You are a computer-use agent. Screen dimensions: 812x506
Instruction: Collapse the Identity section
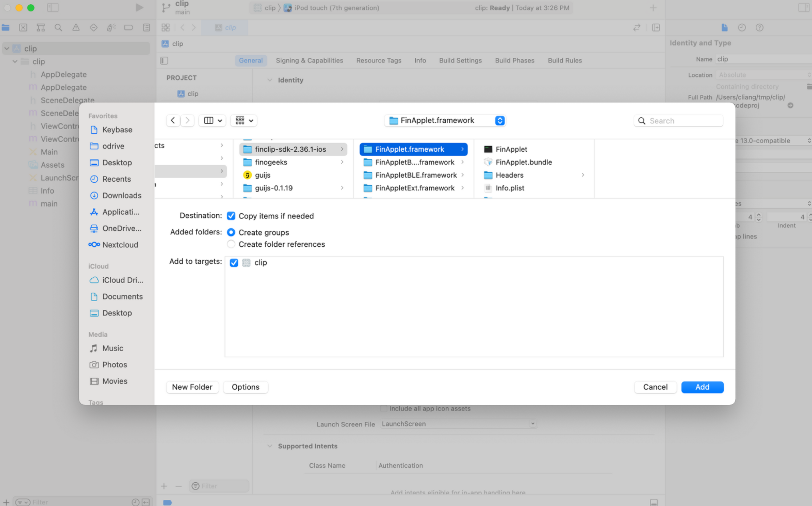tap(270, 80)
